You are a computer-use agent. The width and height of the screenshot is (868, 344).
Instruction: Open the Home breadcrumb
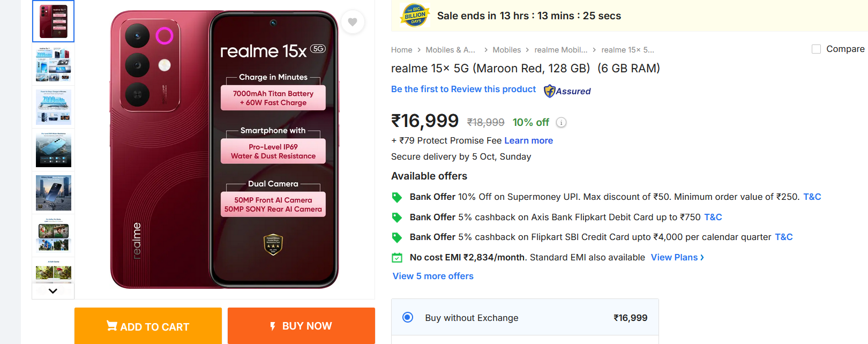[x=401, y=49]
